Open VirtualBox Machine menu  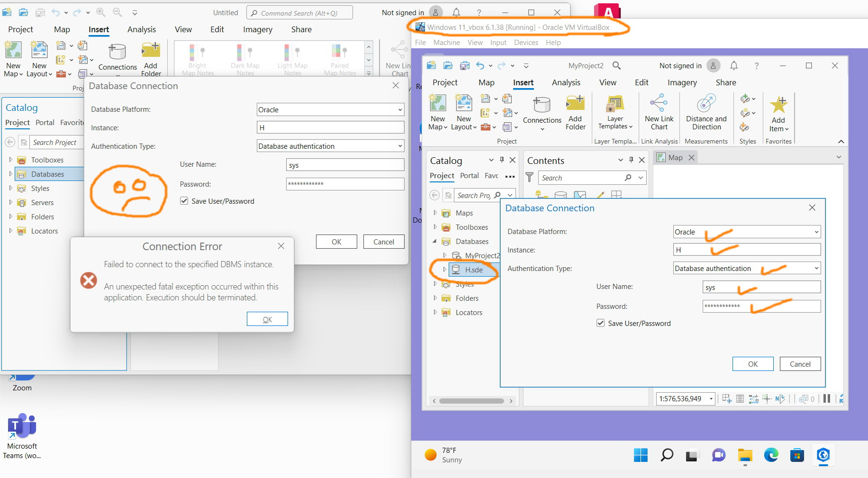pyautogui.click(x=446, y=43)
